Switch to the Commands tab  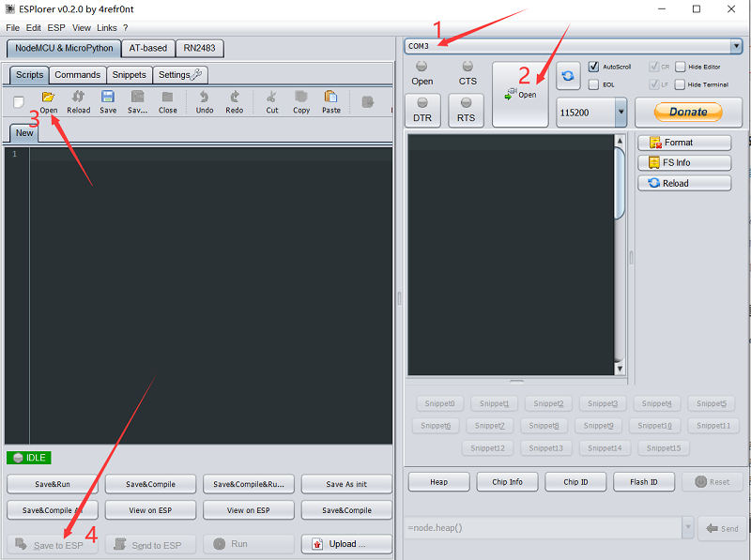78,75
